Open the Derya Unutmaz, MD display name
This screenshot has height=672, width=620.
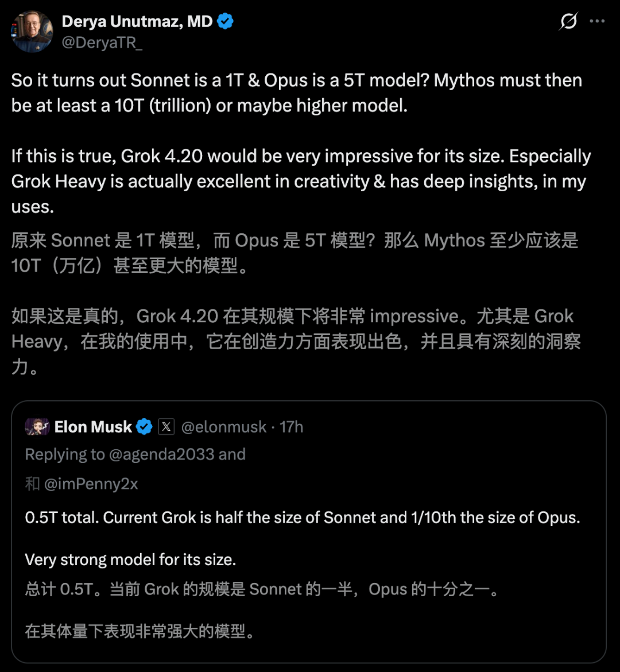coord(137,22)
